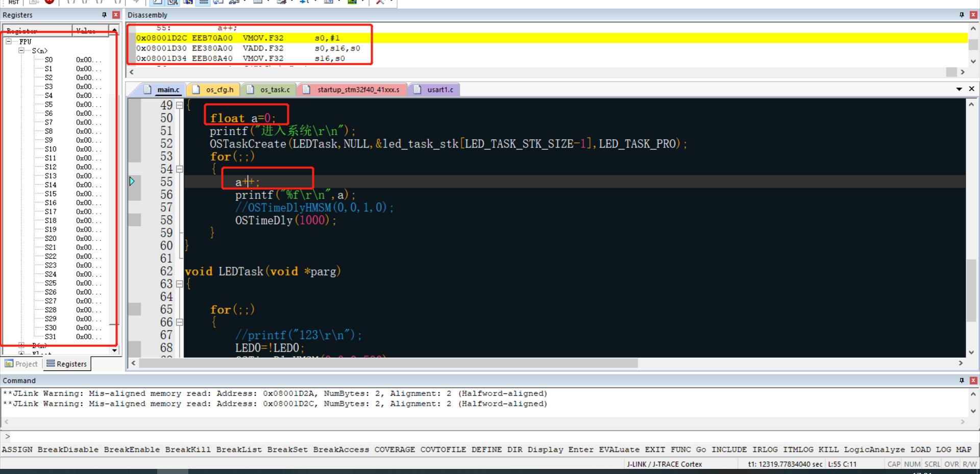
Task: Click the OSTimeDly(1000) code line
Action: pyautogui.click(x=285, y=220)
